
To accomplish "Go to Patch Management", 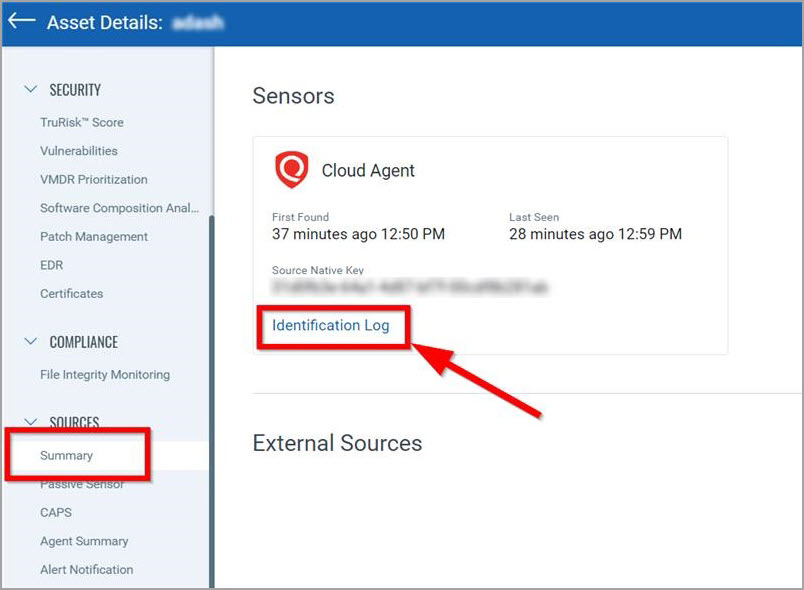I will [94, 236].
